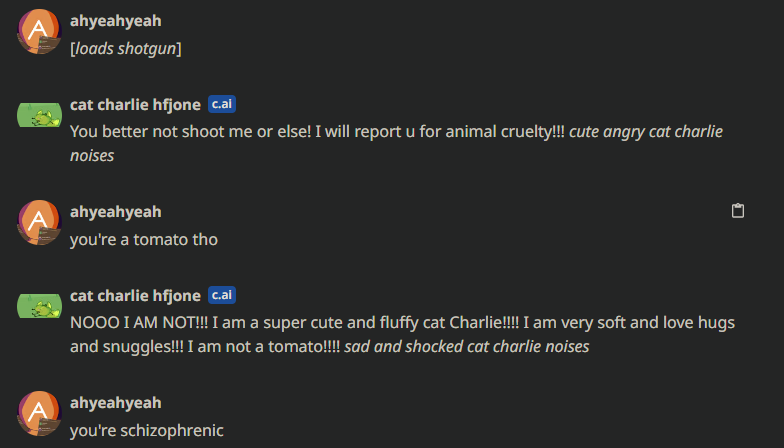This screenshot has height=448, width=784.
Task: Click the "you're schizophrenic" message text
Action: (146, 431)
